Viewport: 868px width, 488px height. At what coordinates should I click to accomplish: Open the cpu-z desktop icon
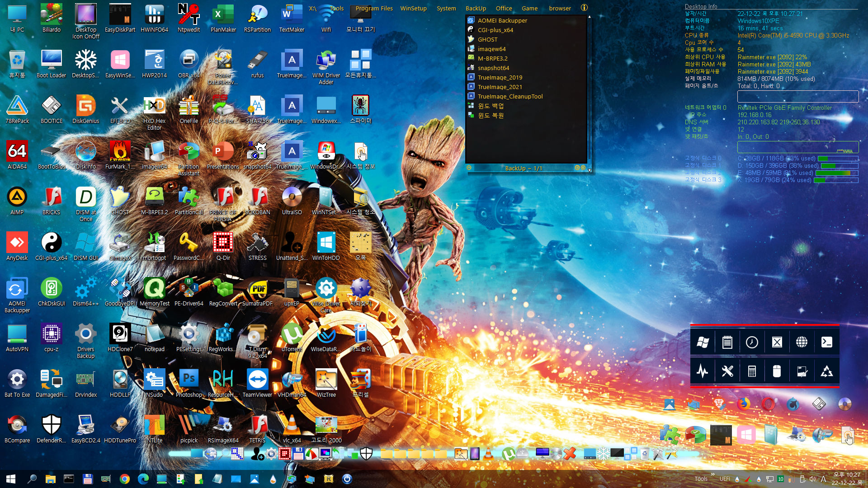point(52,338)
